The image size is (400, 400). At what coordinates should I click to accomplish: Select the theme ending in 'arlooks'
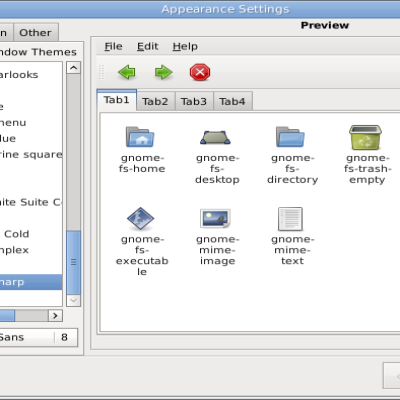31,75
